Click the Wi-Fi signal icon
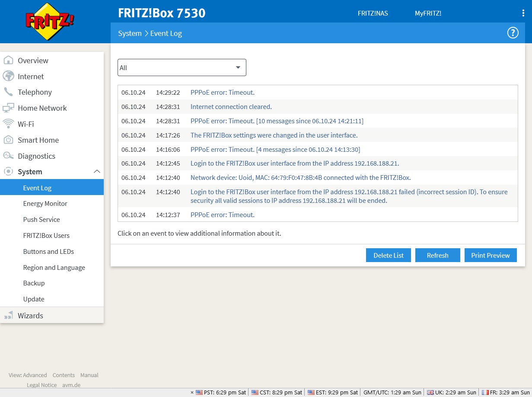 coord(8,124)
